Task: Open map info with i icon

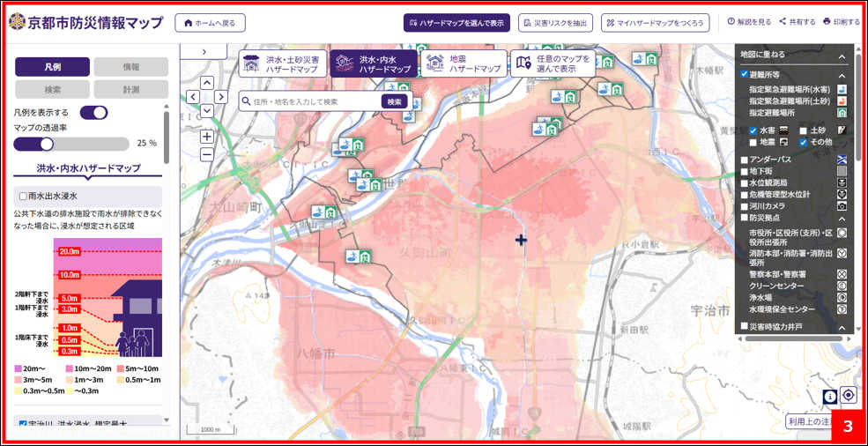Action: click(x=830, y=396)
